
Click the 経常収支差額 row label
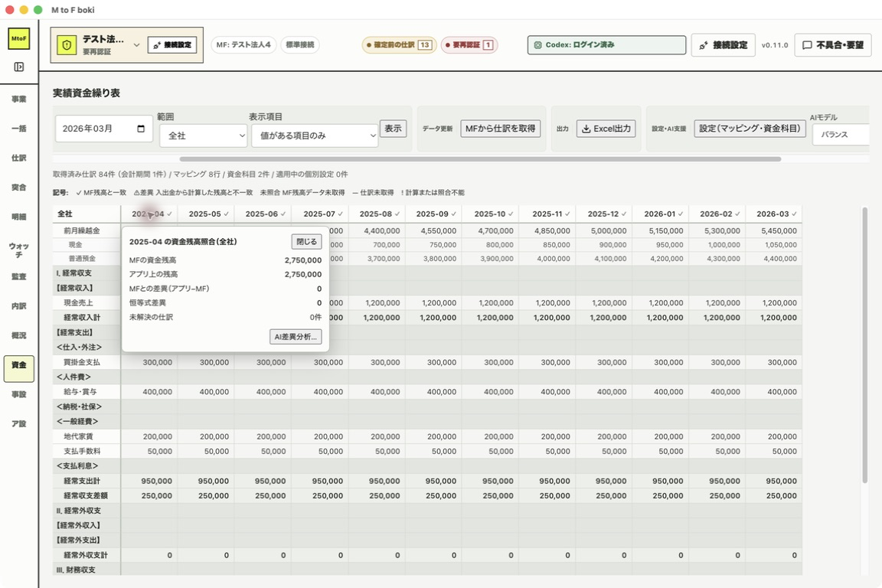click(86, 495)
